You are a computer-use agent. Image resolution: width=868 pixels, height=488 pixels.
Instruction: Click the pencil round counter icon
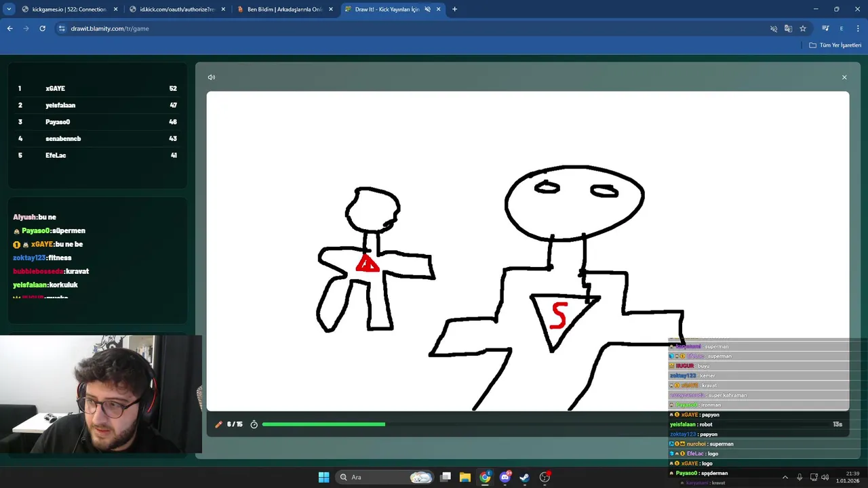218,424
